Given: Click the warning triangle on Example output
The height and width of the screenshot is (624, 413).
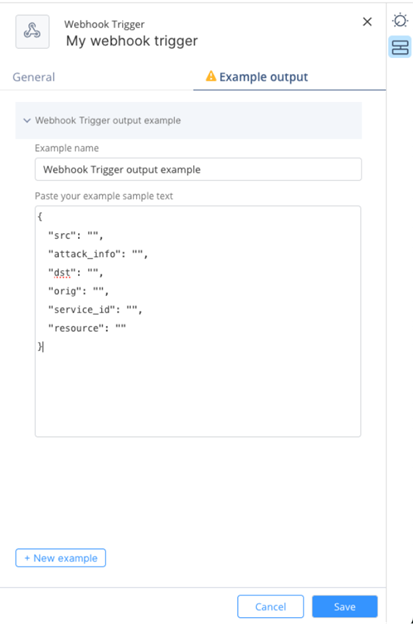Looking at the screenshot, I should 210,76.
